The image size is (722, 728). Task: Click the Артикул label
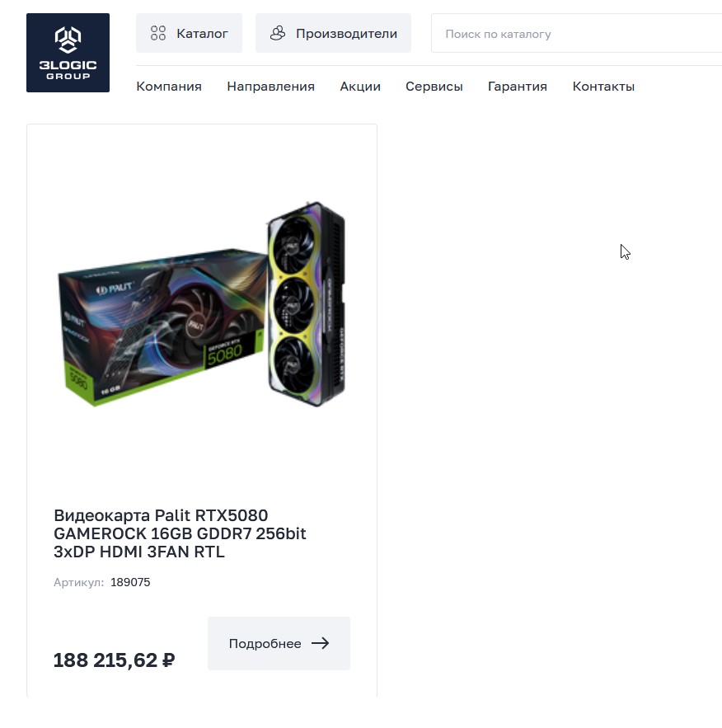click(x=79, y=582)
